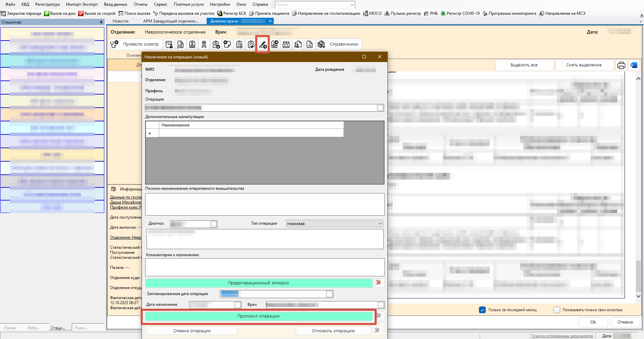Open the clipboard thermometer icon

click(239, 44)
